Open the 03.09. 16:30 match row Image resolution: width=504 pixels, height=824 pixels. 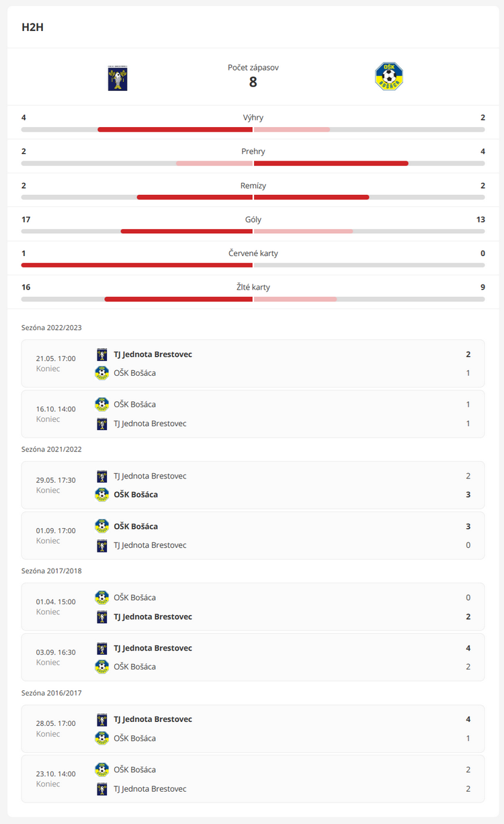(x=253, y=657)
